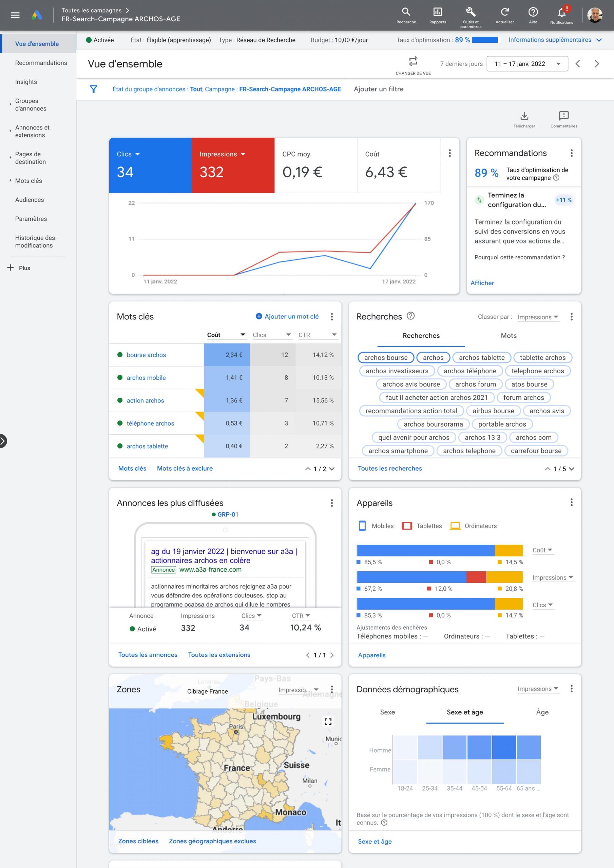The width and height of the screenshot is (614, 868).
Task: Open the Clics metric dropdown in scorecard
Action: pyautogui.click(x=128, y=154)
